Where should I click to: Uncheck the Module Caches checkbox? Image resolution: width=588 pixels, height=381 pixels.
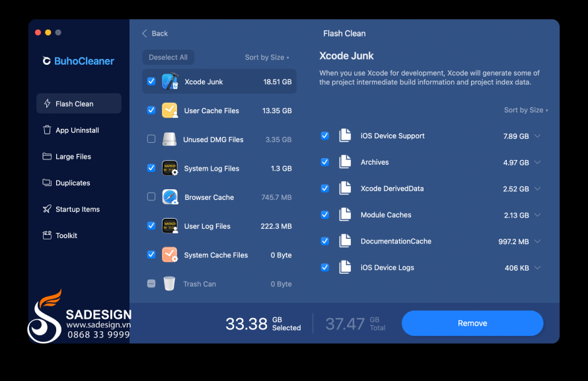pos(325,214)
